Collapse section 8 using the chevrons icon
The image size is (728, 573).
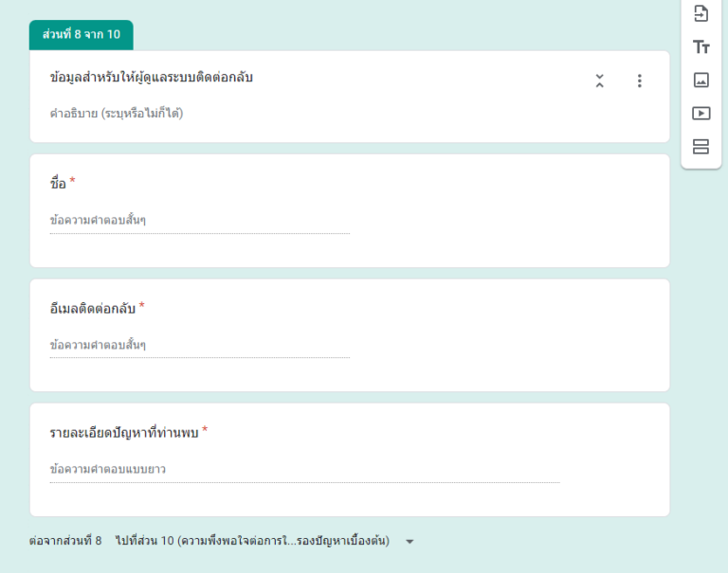(599, 81)
